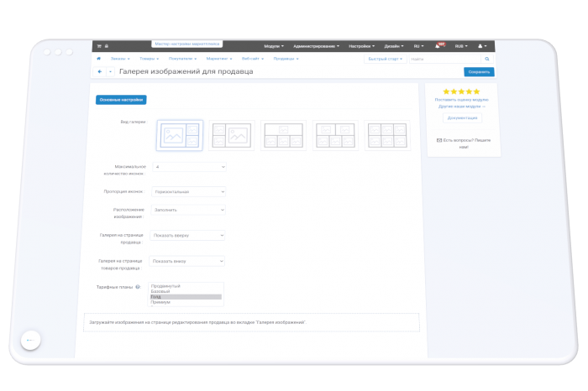Image resolution: width=588 pixels, height=391 pixels.
Task: Select the Премиум plan in the list
Action: tap(186, 302)
